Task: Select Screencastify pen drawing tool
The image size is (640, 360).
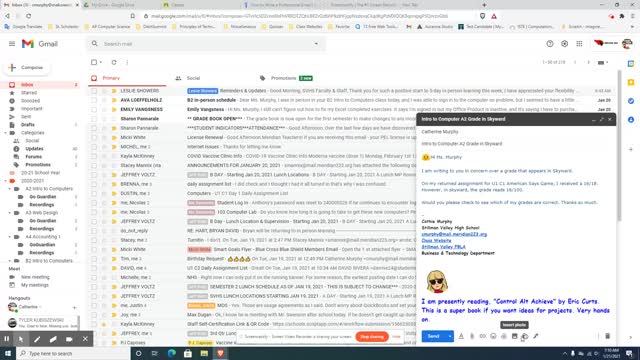Action: pos(37,339)
